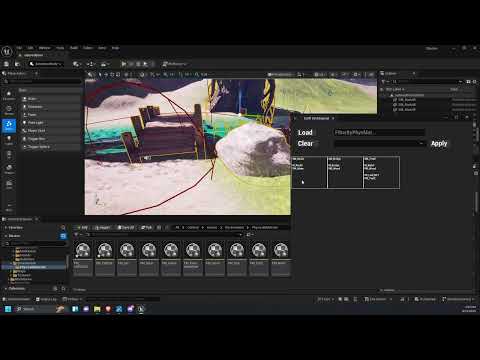This screenshot has width=480, height=360.
Task: Open Fab from the Content Browser
Action: point(146,227)
